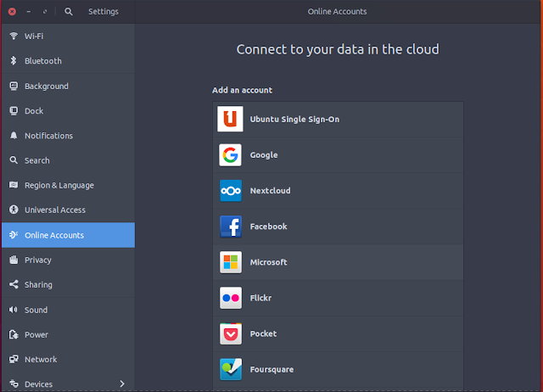
Task: Go to Network settings
Action: (x=68, y=359)
